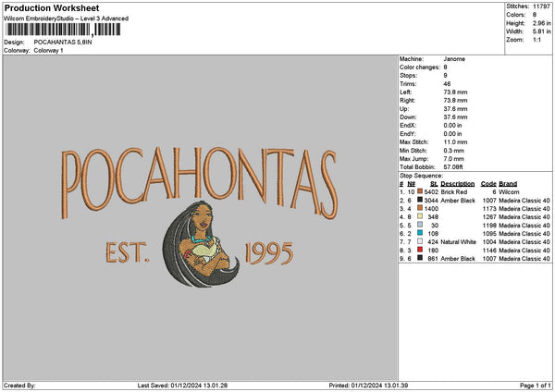555x392 pixels.
Task: Click the Colors value at top right
Action: coord(535,15)
